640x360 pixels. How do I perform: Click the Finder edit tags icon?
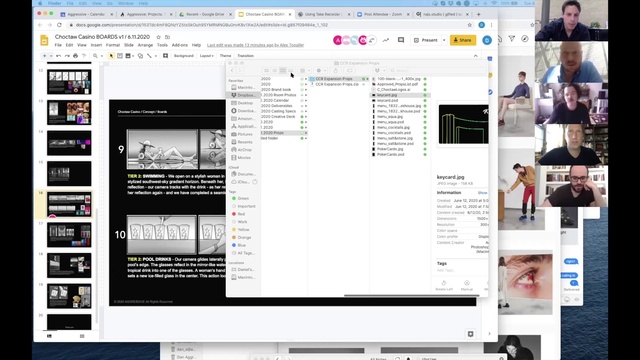pos(349,71)
